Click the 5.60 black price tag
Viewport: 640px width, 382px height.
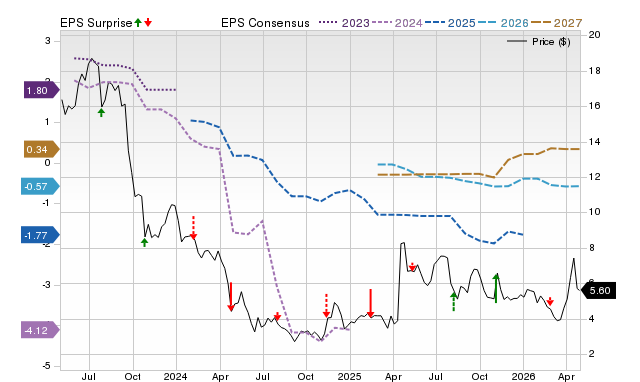point(598,291)
